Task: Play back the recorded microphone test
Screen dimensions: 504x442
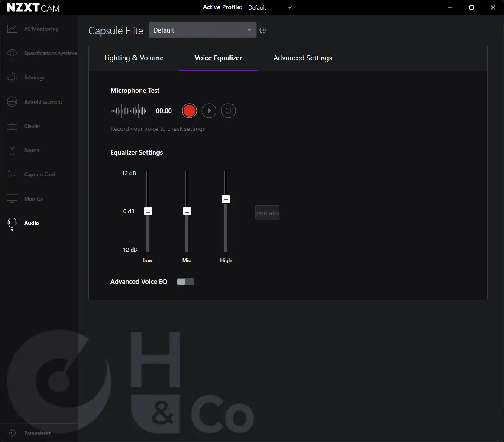Action: [209, 110]
